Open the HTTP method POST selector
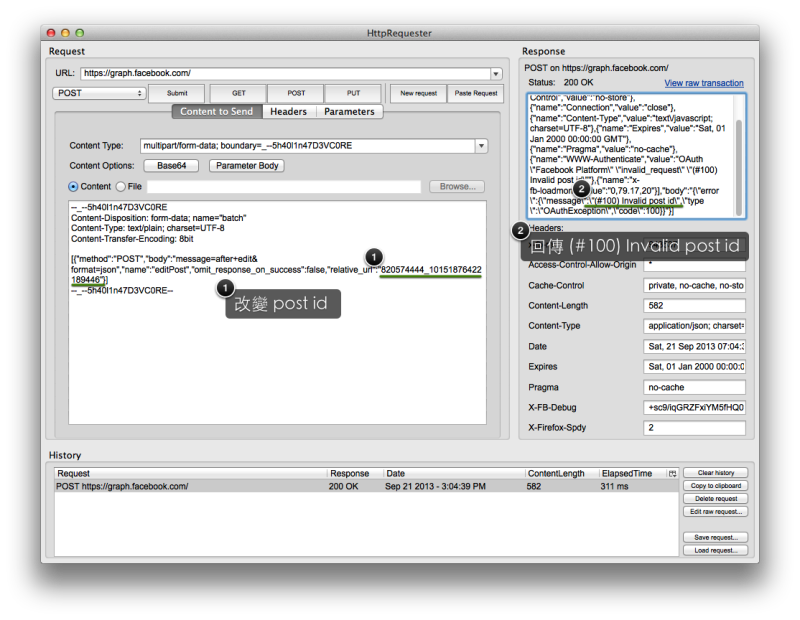Image resolution: width=800 pixels, height=620 pixels. (99, 93)
